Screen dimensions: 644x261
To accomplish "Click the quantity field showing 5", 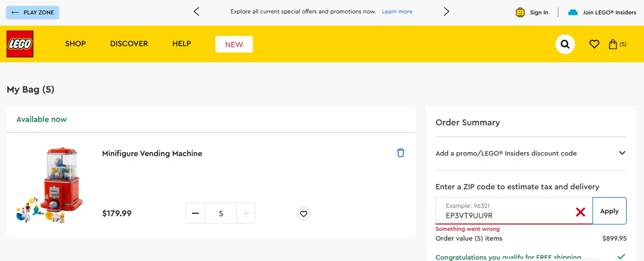I will (x=221, y=213).
